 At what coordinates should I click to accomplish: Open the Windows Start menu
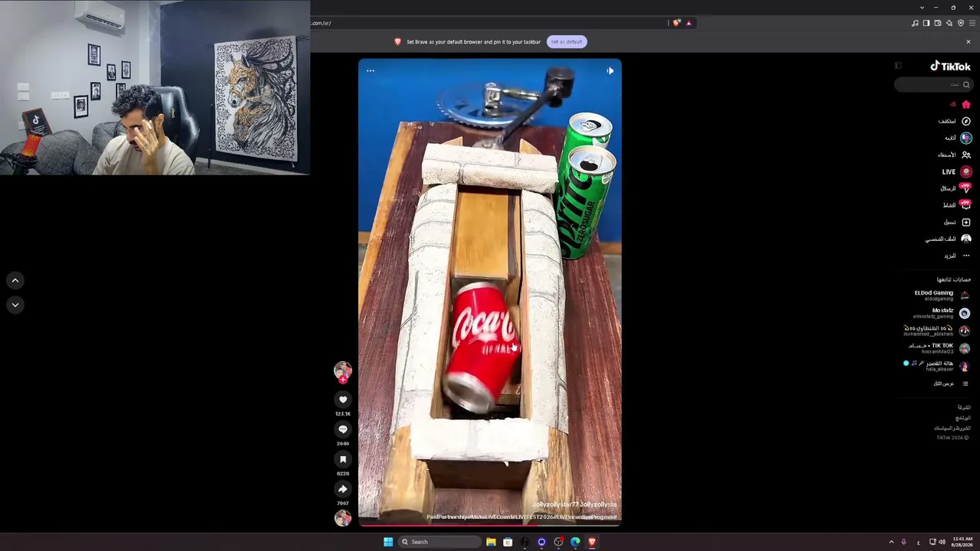click(388, 542)
